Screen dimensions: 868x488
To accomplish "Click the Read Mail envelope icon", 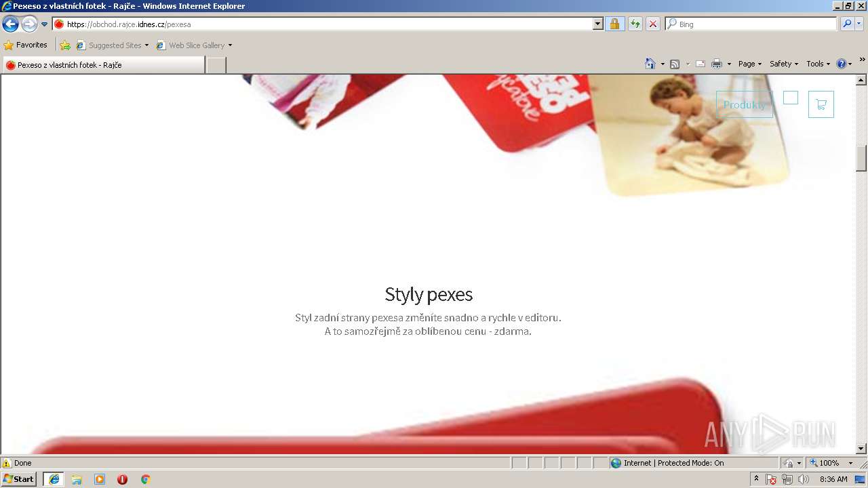I will tap(701, 64).
